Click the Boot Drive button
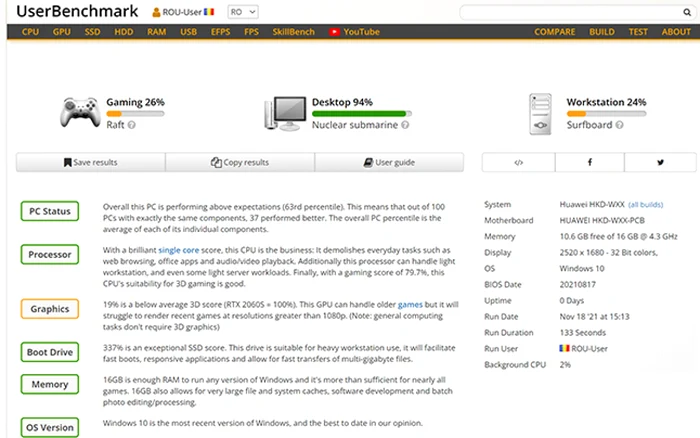This screenshot has height=438, width=700. click(50, 352)
